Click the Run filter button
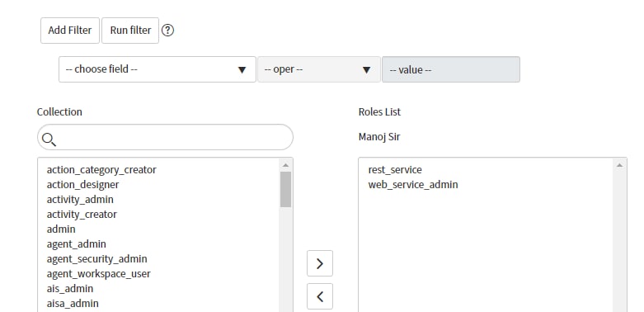This screenshot has height=312, width=644. [x=130, y=31]
